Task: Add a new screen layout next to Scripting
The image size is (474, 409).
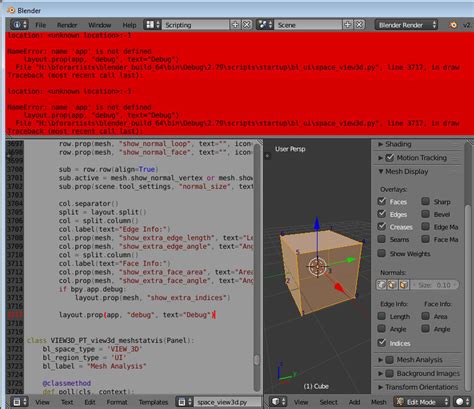Action: click(x=235, y=25)
